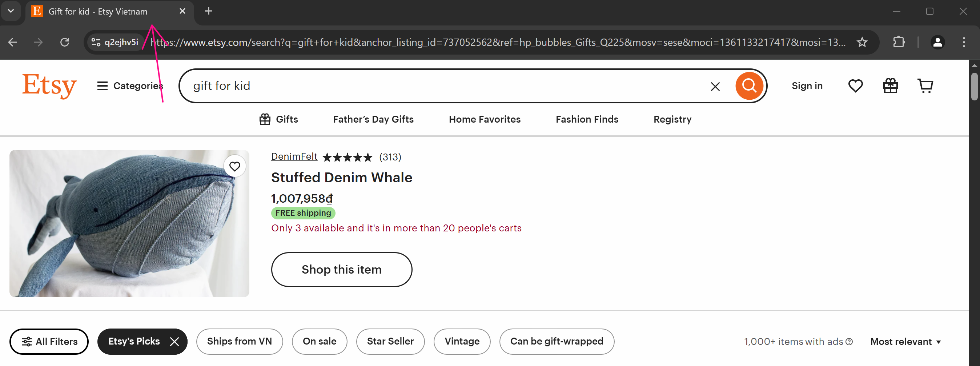Viewport: 980px width, 366px height.
Task: Click the Shop this item button
Action: [341, 269]
